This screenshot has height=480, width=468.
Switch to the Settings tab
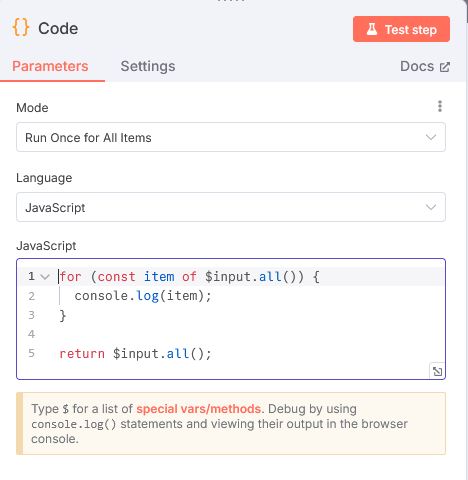point(148,66)
